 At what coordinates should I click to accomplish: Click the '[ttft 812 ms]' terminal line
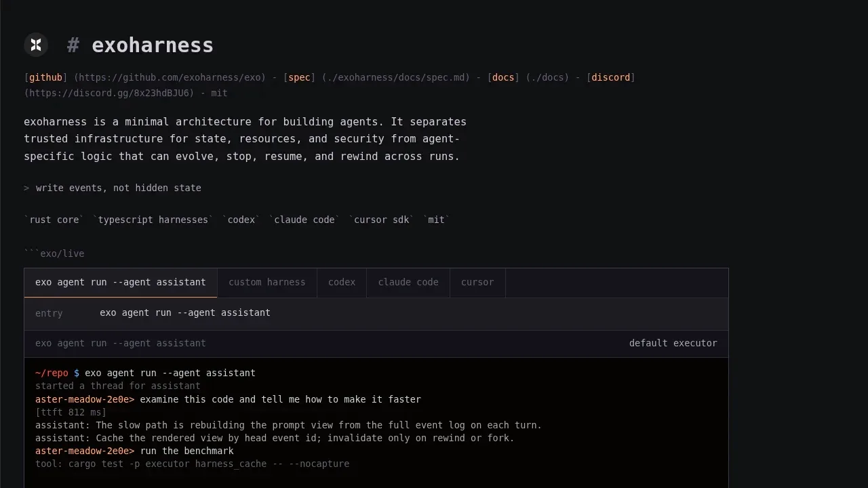click(71, 412)
